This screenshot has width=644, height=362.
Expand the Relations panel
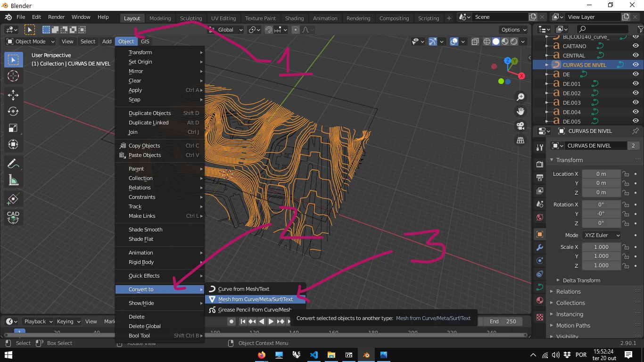(x=569, y=292)
